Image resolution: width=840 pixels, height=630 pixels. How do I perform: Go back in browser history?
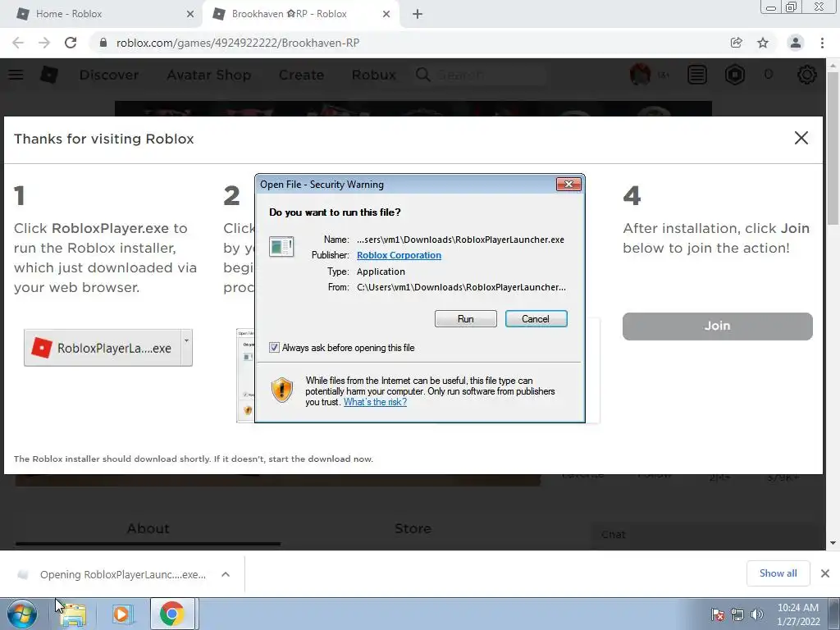pos(18,43)
